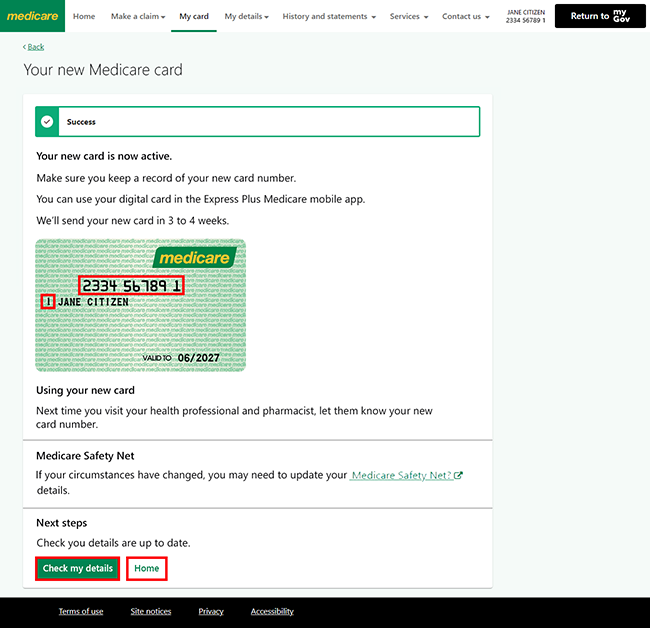The width and height of the screenshot is (650, 628).
Task: Open History and statements dropdown
Action: (329, 16)
